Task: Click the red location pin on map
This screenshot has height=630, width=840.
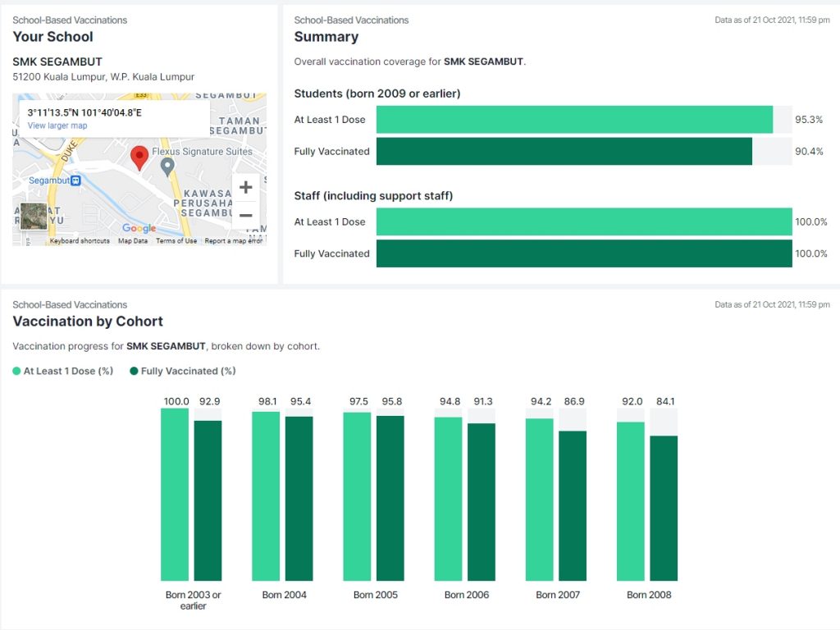Action: 139,157
